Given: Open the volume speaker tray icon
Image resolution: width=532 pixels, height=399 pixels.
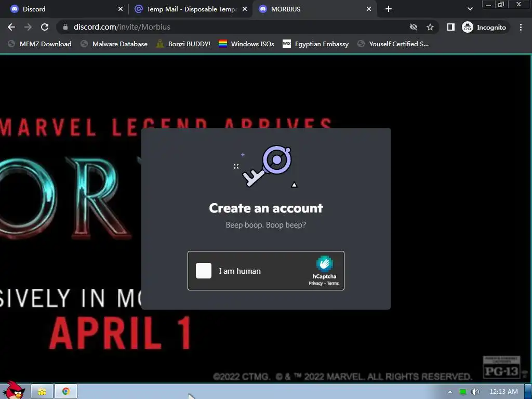Looking at the screenshot, I should (x=475, y=392).
